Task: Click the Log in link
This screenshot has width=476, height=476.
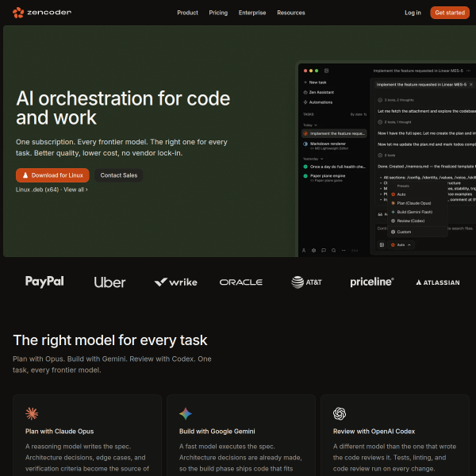Action: tap(413, 13)
